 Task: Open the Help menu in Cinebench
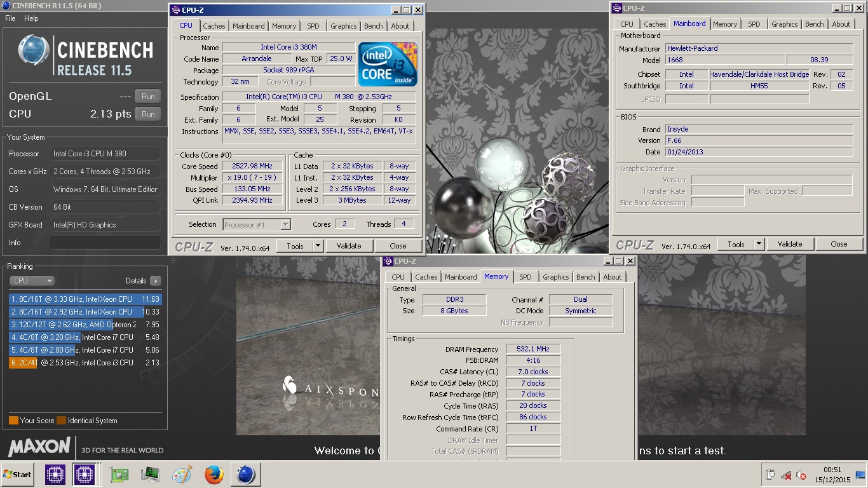pos(31,18)
